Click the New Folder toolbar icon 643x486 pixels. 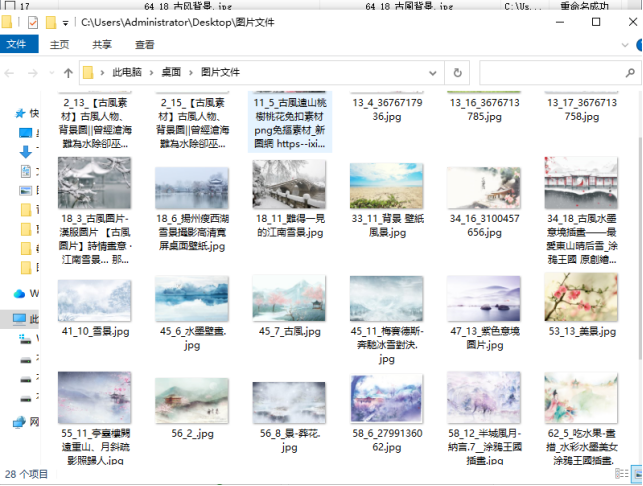click(50, 22)
